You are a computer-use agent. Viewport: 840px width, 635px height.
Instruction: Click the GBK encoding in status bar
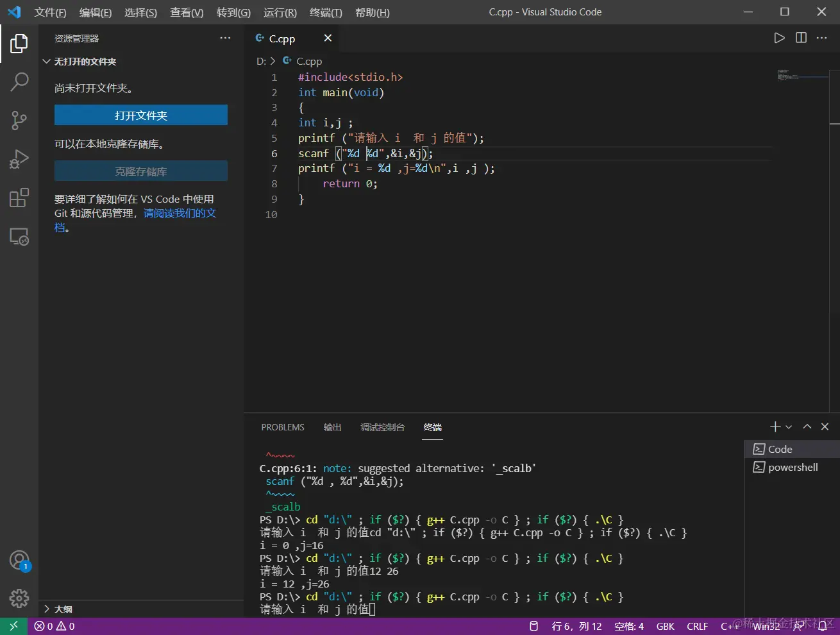click(665, 626)
